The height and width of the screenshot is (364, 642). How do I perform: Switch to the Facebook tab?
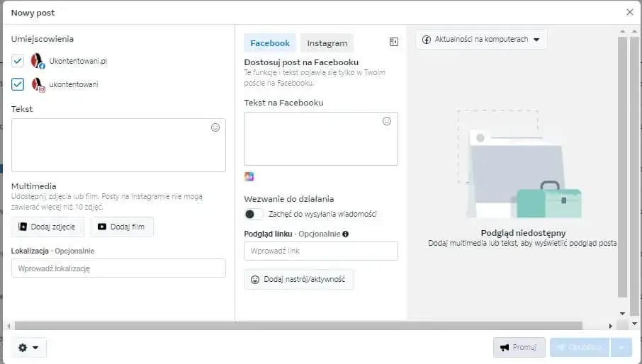click(270, 43)
